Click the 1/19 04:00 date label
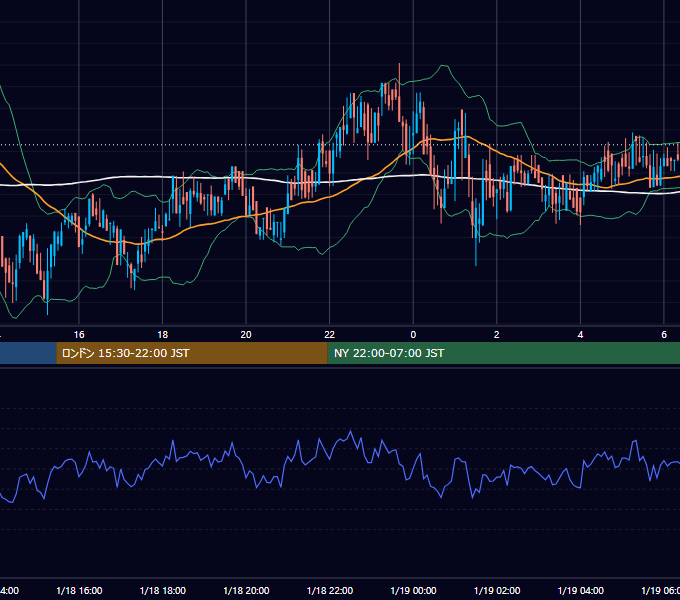Screen dimensions: 680x600 pos(581,590)
